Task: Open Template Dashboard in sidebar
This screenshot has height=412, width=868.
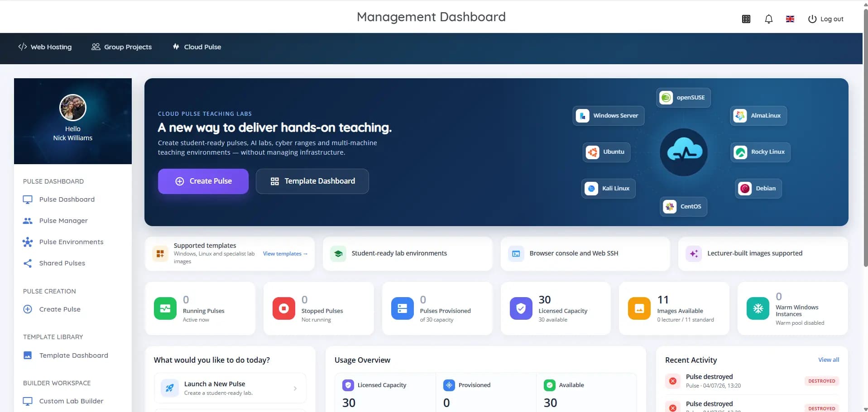Action: 66,355
